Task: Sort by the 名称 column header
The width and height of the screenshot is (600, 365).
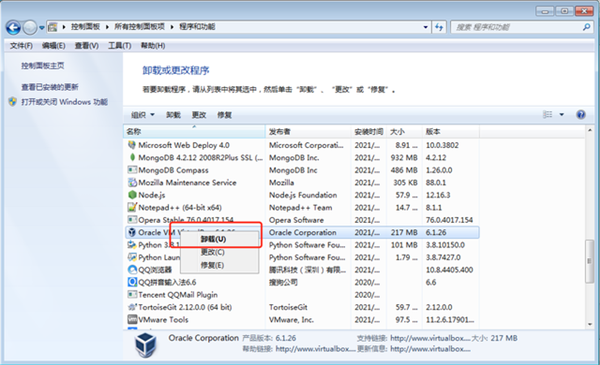Action: pyautogui.click(x=194, y=132)
